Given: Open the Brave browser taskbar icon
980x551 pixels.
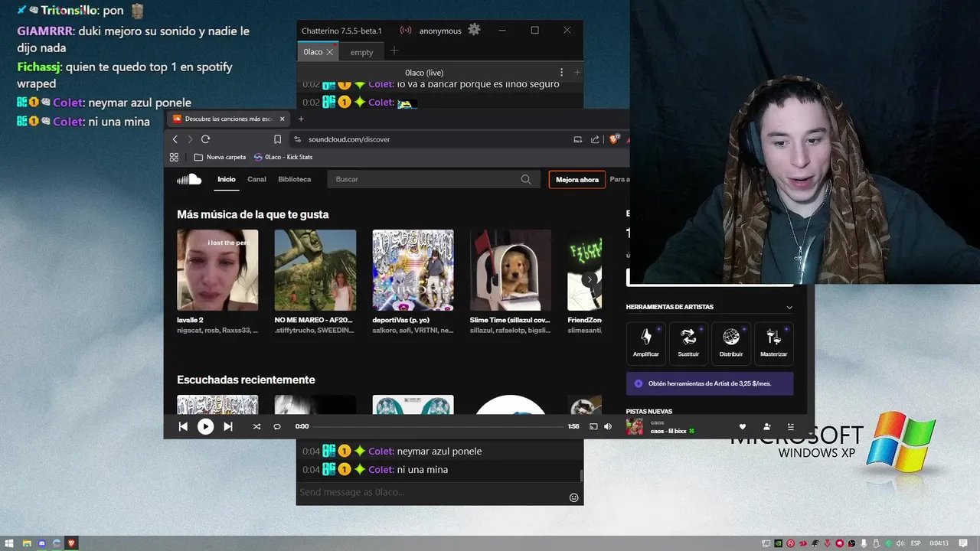Looking at the screenshot, I should 71,543.
